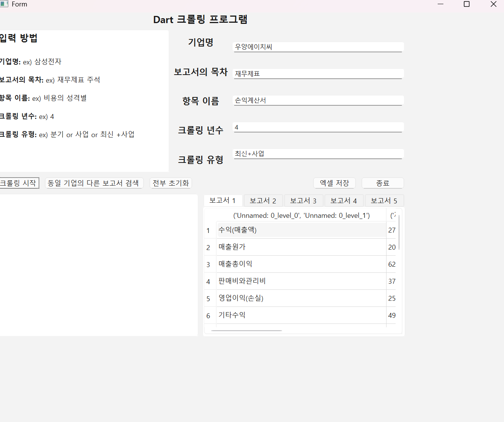Image resolution: width=504 pixels, height=422 pixels.
Task: Focus the 크롤링 유형 text field
Action: click(x=318, y=154)
